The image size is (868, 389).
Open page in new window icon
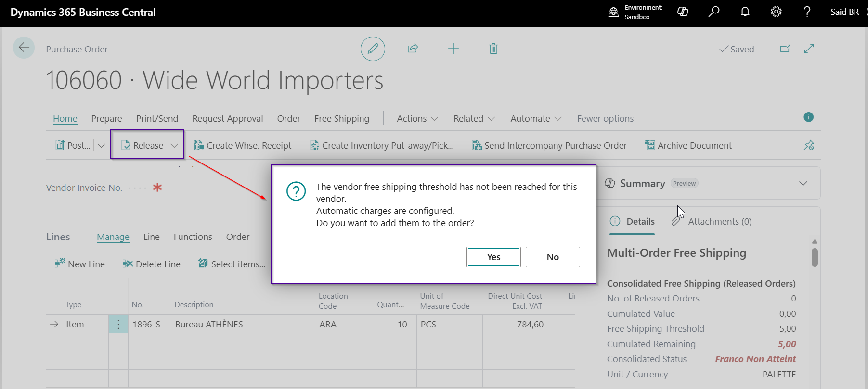[x=785, y=49]
